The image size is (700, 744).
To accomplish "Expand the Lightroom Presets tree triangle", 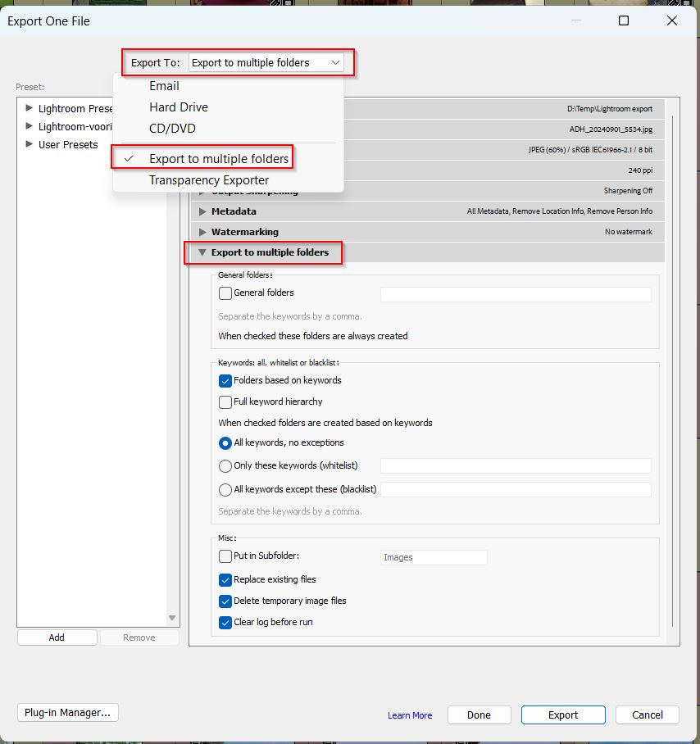I will click(x=30, y=108).
